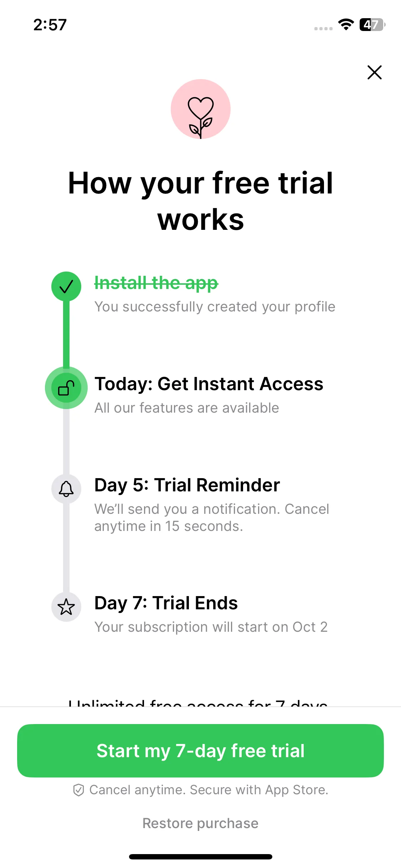
Task: Tap the crossed-out Install the app step
Action: coord(156,283)
